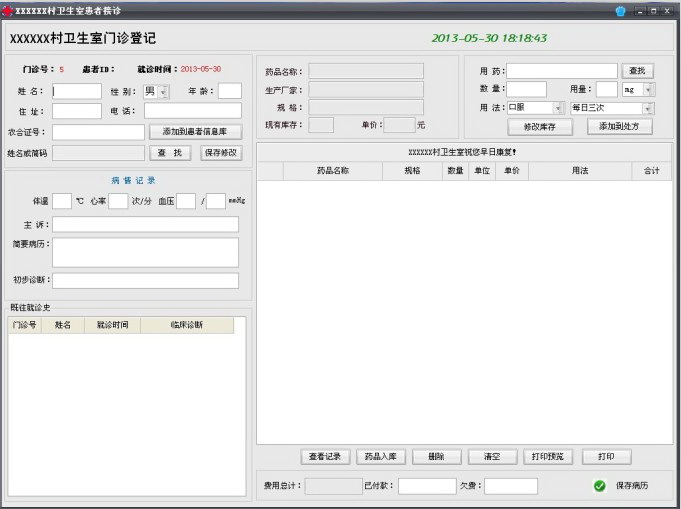Click the 用量 dosage field
The height and width of the screenshot is (509, 681).
pyautogui.click(x=607, y=89)
